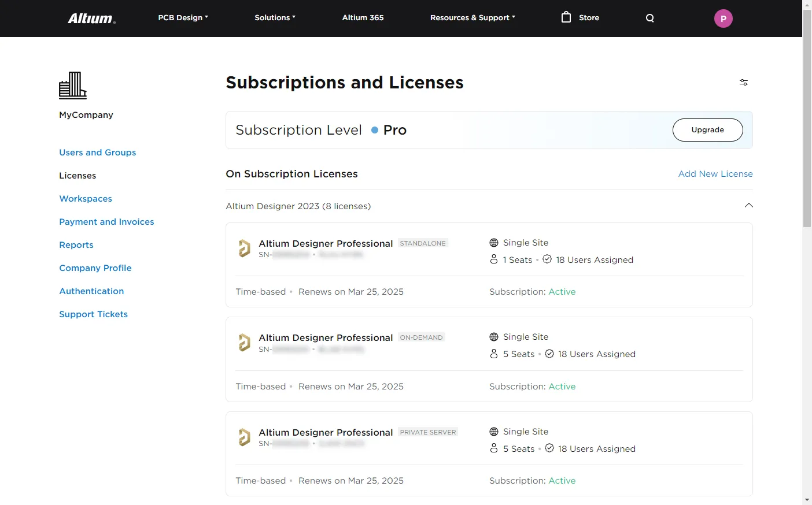Click the assigned checkmark icon on Private Server license
Image resolution: width=812 pixels, height=505 pixels.
[549, 448]
